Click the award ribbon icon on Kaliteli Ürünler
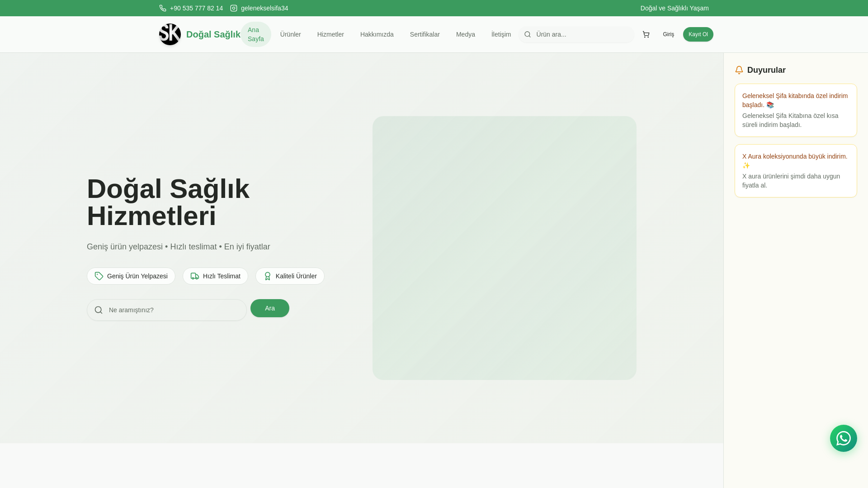The width and height of the screenshot is (868, 488). pyautogui.click(x=268, y=276)
